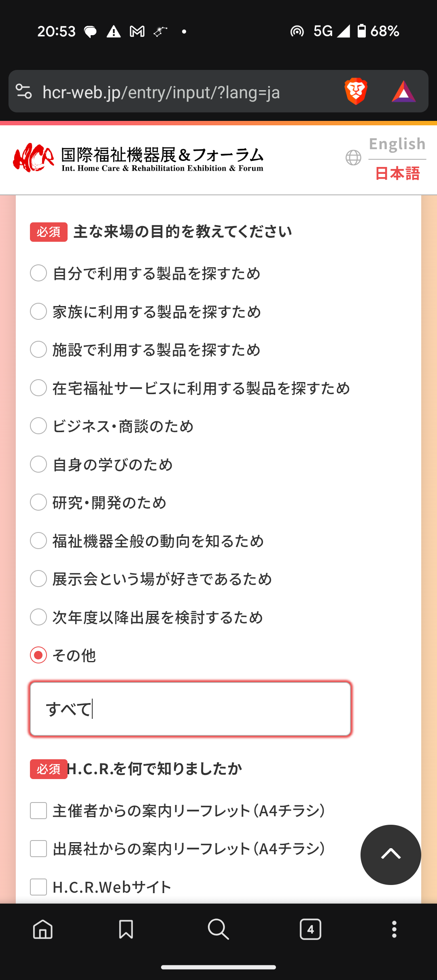Switch language to English
The height and width of the screenshot is (980, 437).
coord(397,144)
